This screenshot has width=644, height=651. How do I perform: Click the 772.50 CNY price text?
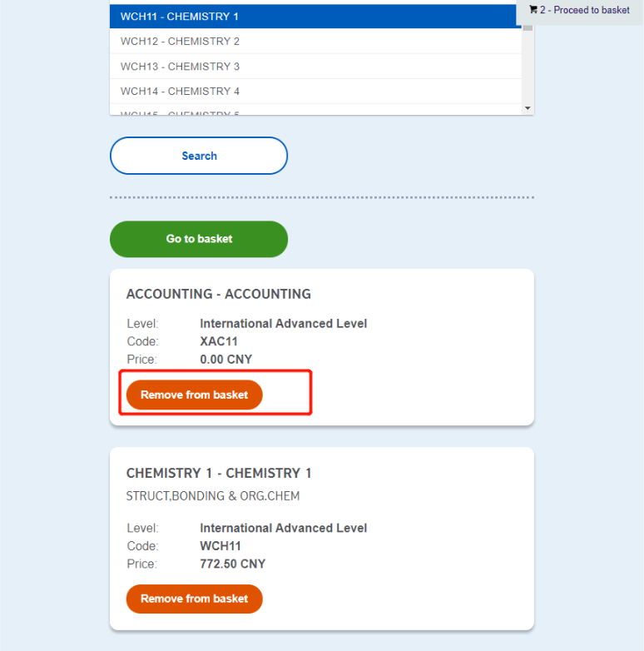pyautogui.click(x=232, y=564)
